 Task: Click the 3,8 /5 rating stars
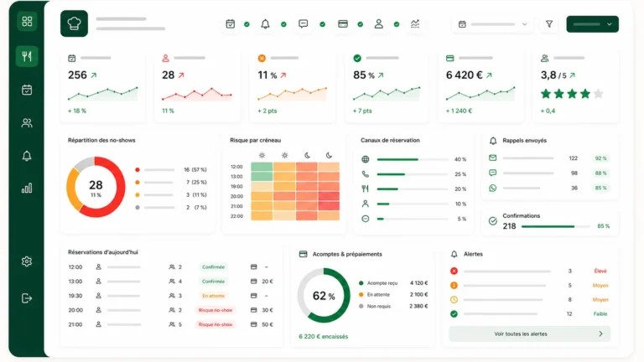(572, 94)
